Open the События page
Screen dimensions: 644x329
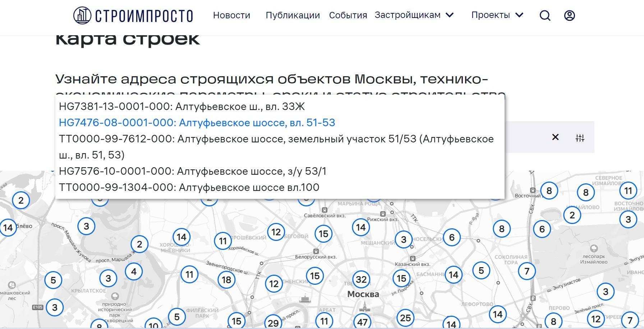click(348, 15)
